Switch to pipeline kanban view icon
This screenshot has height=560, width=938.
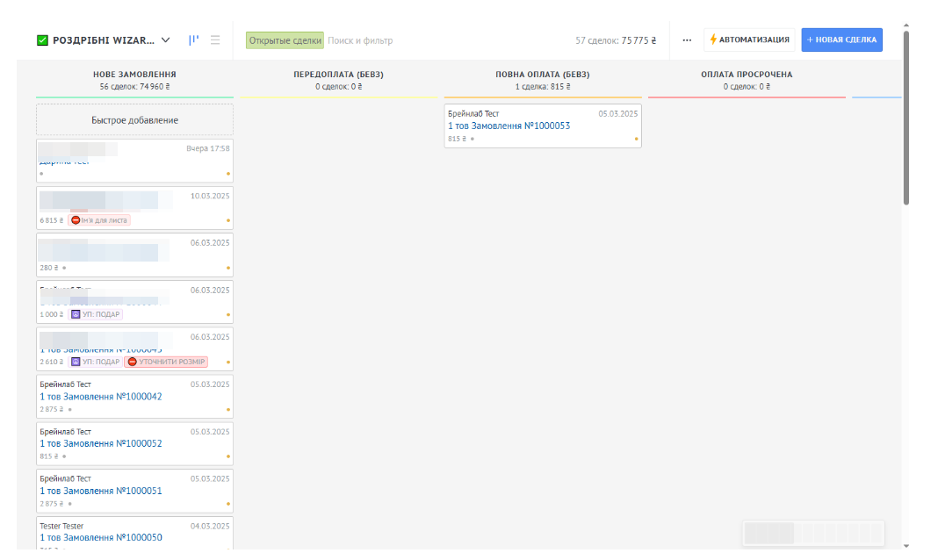(x=194, y=40)
